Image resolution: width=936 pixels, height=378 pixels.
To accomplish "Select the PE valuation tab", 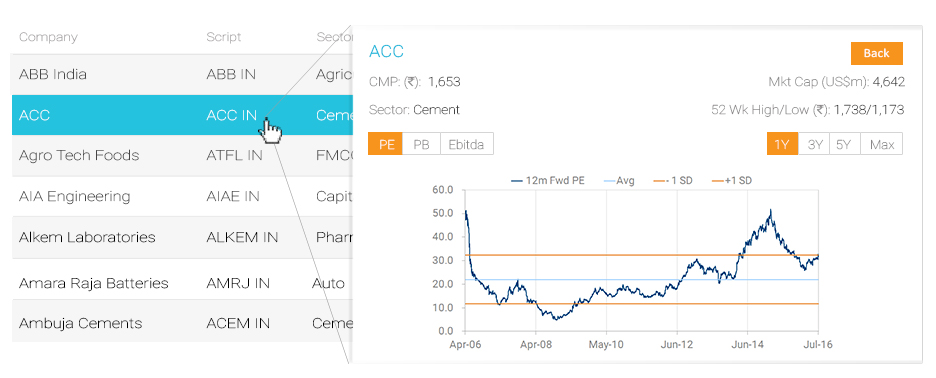I will (x=386, y=144).
